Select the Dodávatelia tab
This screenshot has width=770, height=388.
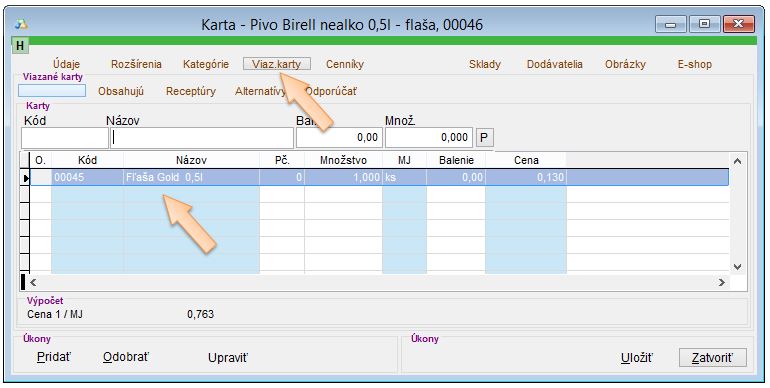coord(554,64)
